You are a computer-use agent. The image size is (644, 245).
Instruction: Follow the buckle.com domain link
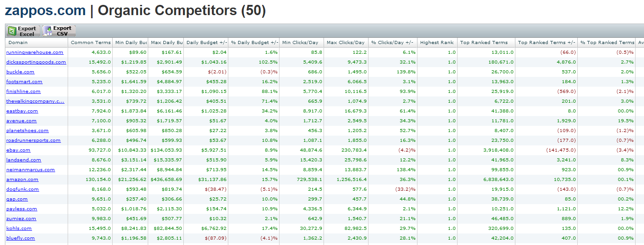pyautogui.click(x=20, y=72)
